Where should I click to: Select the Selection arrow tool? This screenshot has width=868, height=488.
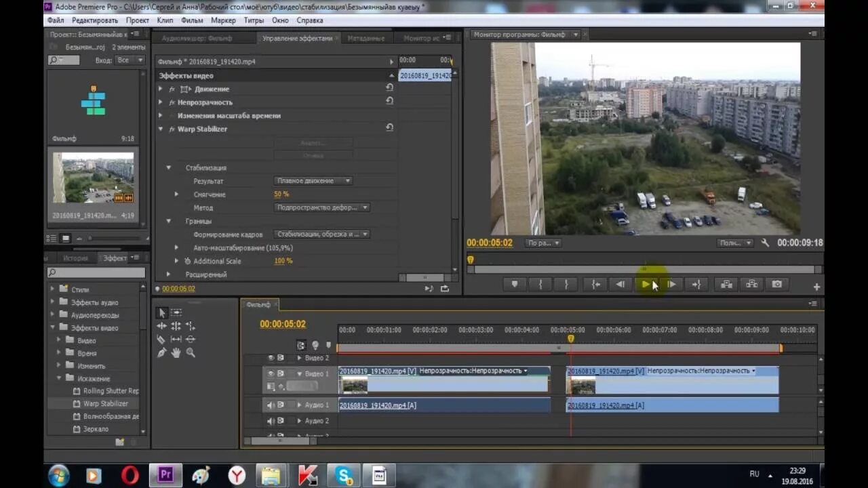[x=161, y=312]
